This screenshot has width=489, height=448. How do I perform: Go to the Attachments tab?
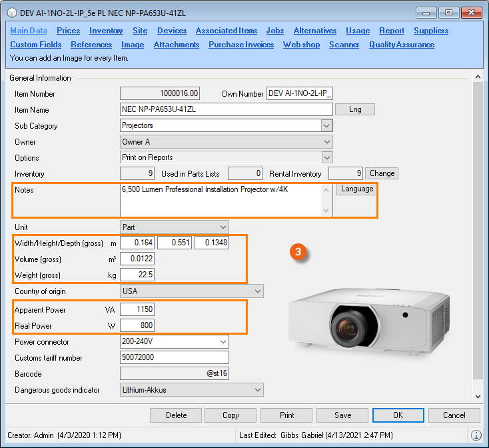pos(176,45)
